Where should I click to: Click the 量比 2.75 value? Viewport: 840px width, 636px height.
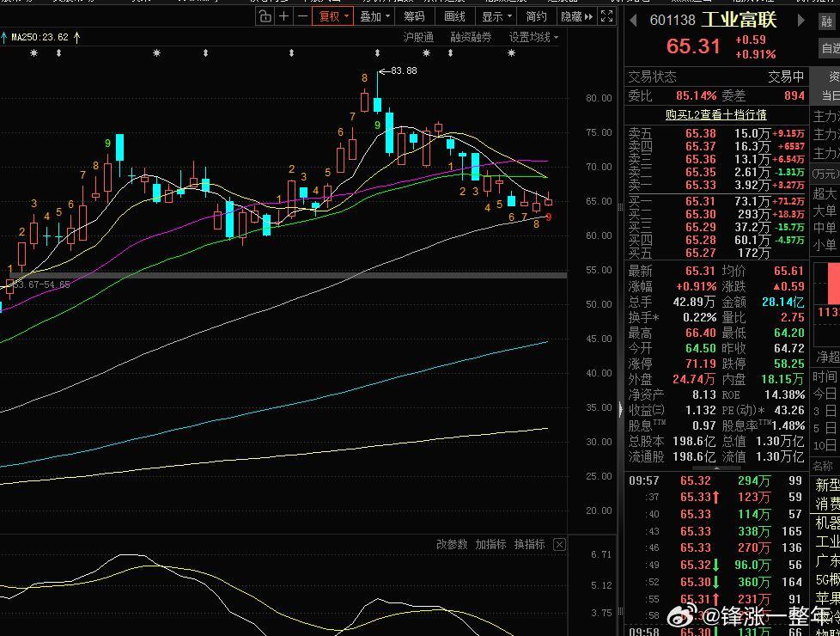point(792,317)
